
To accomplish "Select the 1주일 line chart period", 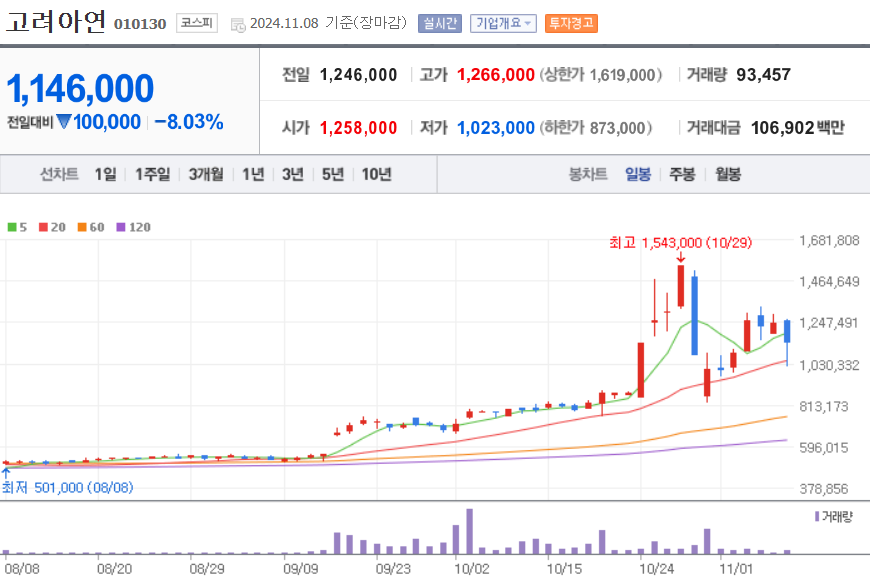I will (153, 174).
